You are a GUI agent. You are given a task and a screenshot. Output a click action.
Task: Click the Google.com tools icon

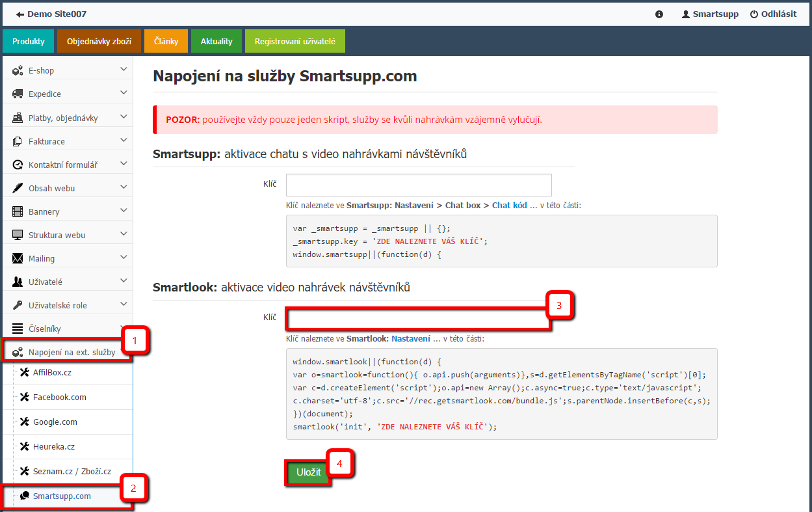(25, 422)
